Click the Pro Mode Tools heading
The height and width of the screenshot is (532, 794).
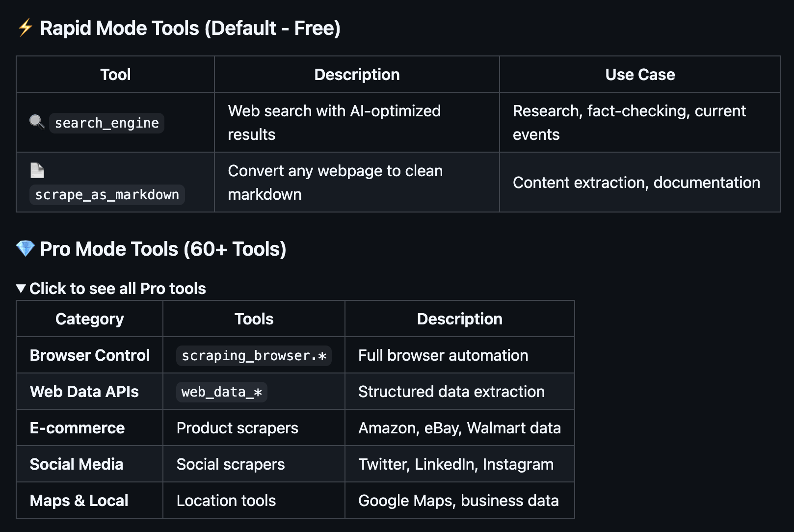(163, 249)
